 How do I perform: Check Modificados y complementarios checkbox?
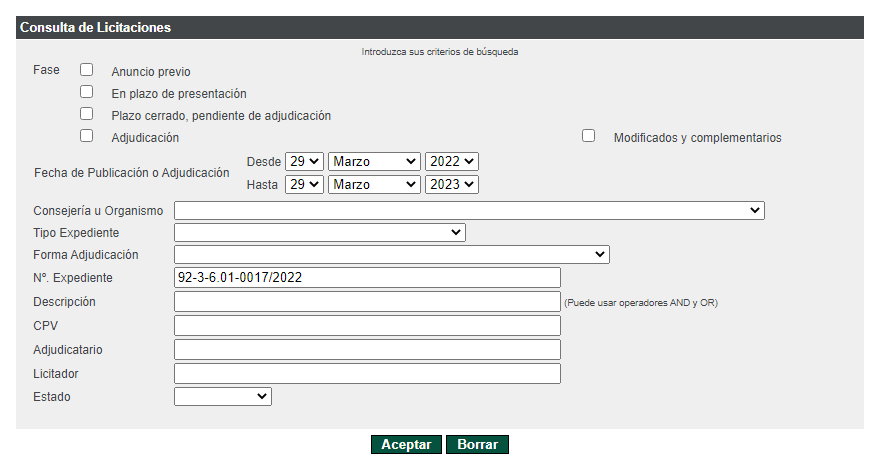click(x=588, y=136)
